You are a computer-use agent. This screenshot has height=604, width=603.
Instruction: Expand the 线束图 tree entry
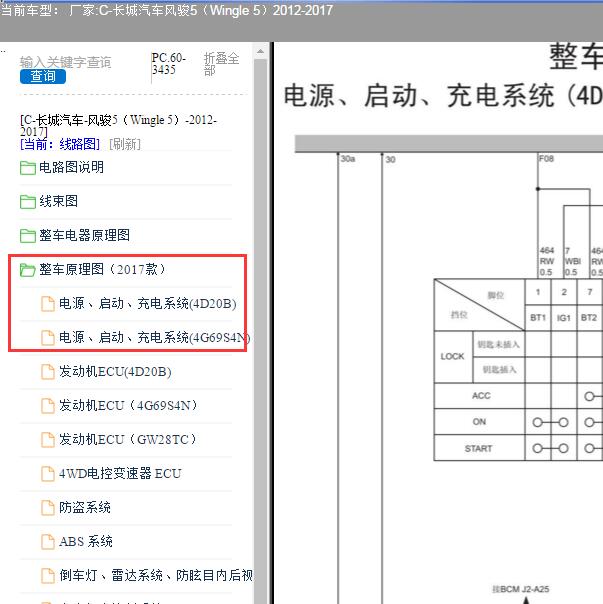(59, 201)
